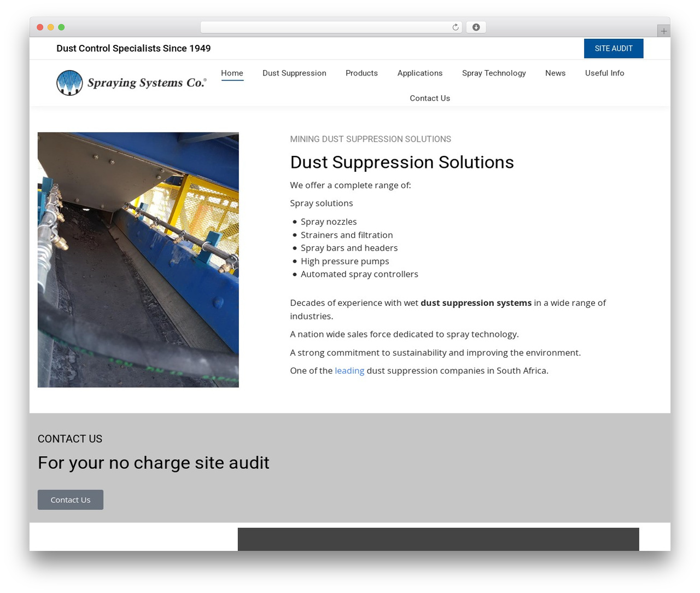
Task: Open Contact Us in navigation bar
Action: (430, 98)
